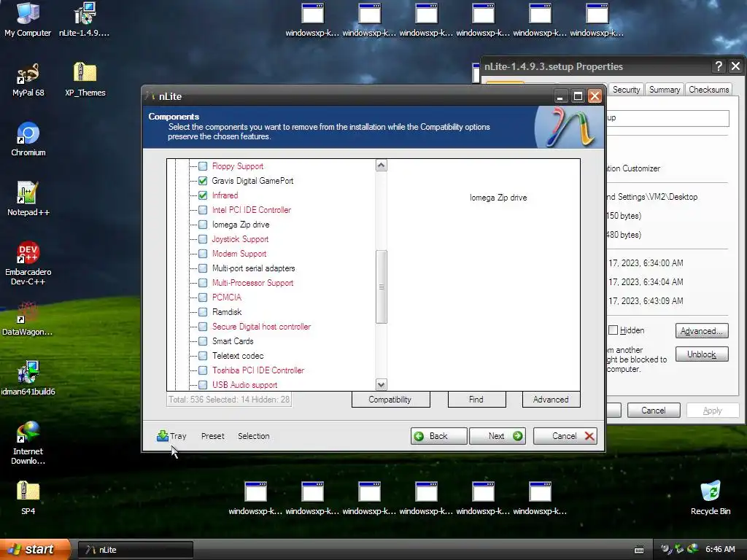Screen dimensions: 747x560
Task: Select last windowsxp-k file in bottom row
Action: coord(540,498)
